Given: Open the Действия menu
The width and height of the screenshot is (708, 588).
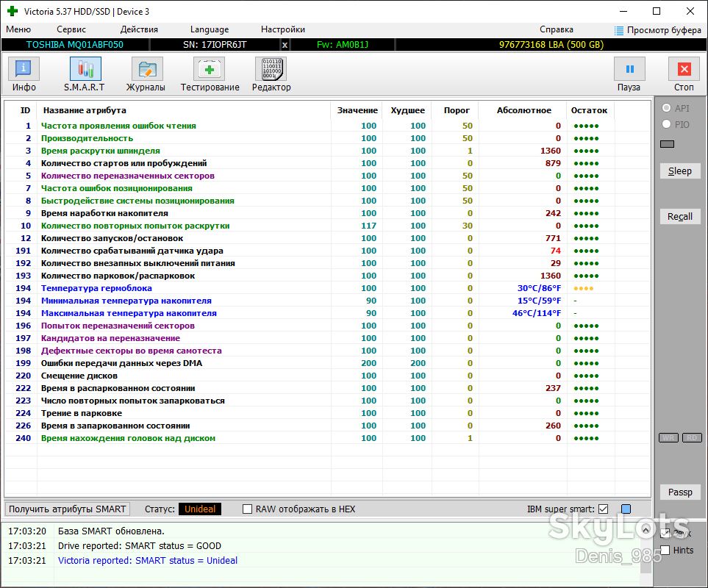Looking at the screenshot, I should click(139, 29).
